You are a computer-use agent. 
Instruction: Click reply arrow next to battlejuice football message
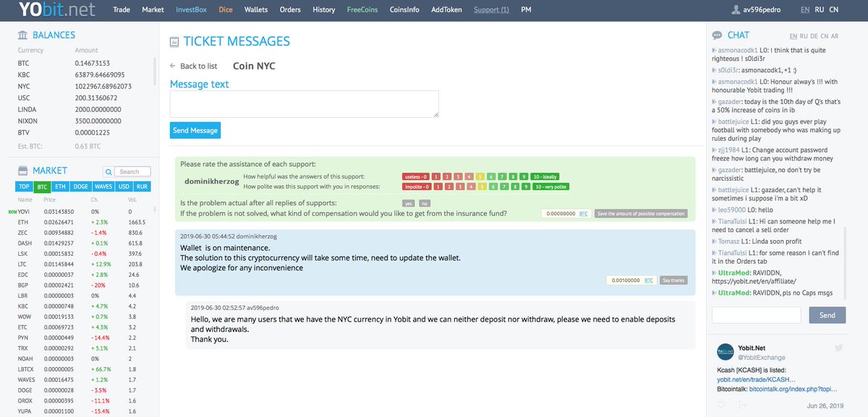point(713,122)
